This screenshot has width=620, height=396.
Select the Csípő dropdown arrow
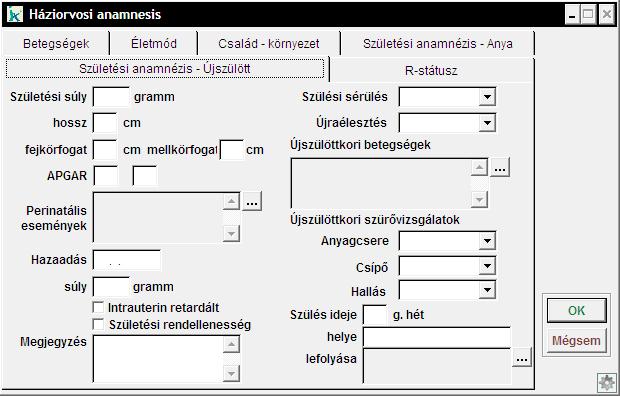tap(487, 266)
